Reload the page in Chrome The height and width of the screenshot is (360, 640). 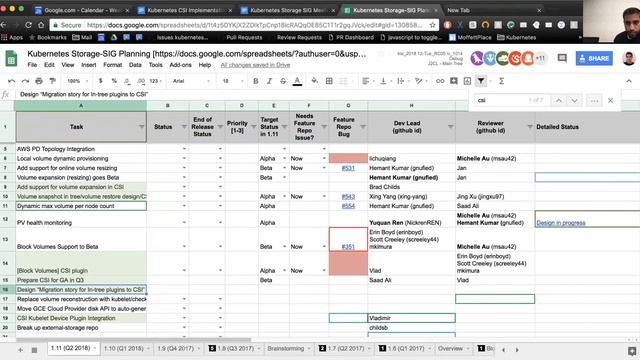[28, 25]
